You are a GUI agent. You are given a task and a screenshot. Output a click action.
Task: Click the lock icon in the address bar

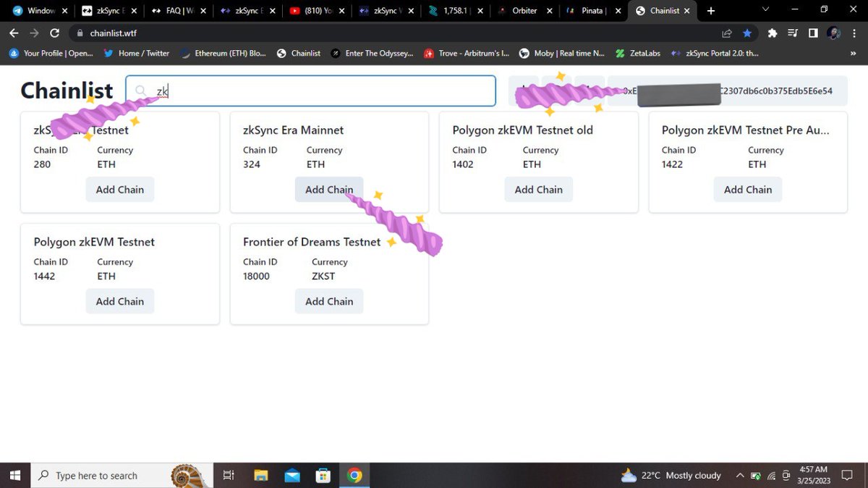(x=79, y=33)
